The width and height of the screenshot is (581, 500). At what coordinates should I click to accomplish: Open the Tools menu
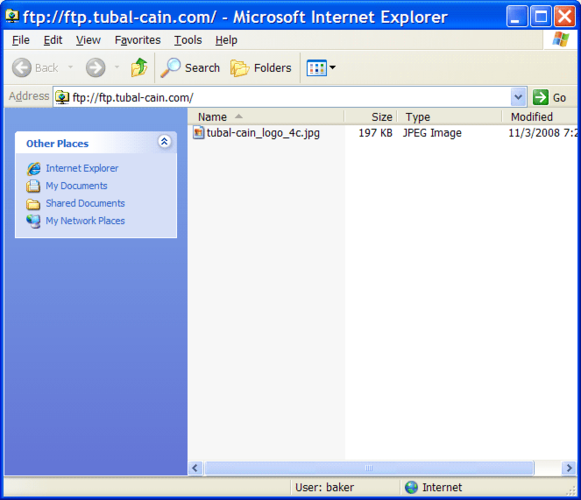point(188,40)
